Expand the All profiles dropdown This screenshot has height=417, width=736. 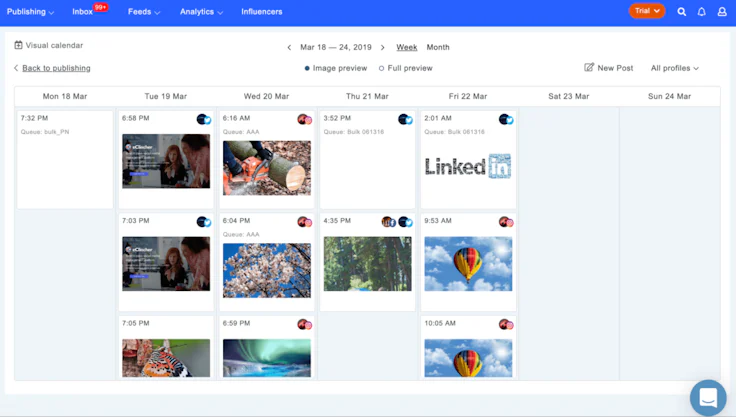click(675, 68)
